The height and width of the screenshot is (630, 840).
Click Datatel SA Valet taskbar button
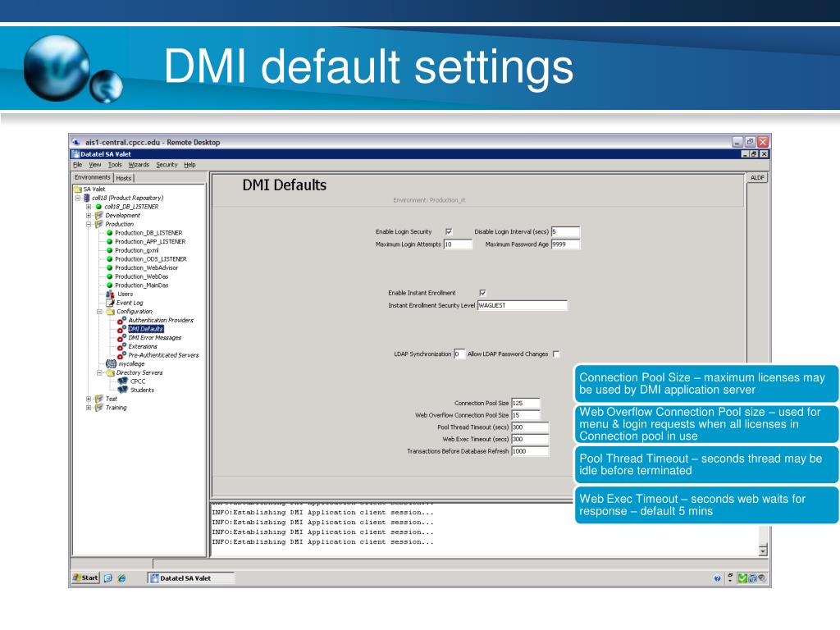pyautogui.click(x=190, y=578)
